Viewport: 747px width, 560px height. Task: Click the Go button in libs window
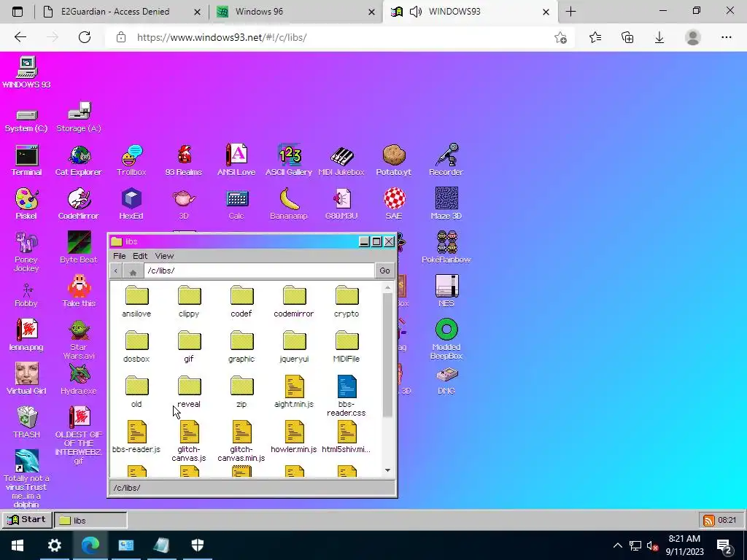click(x=384, y=271)
